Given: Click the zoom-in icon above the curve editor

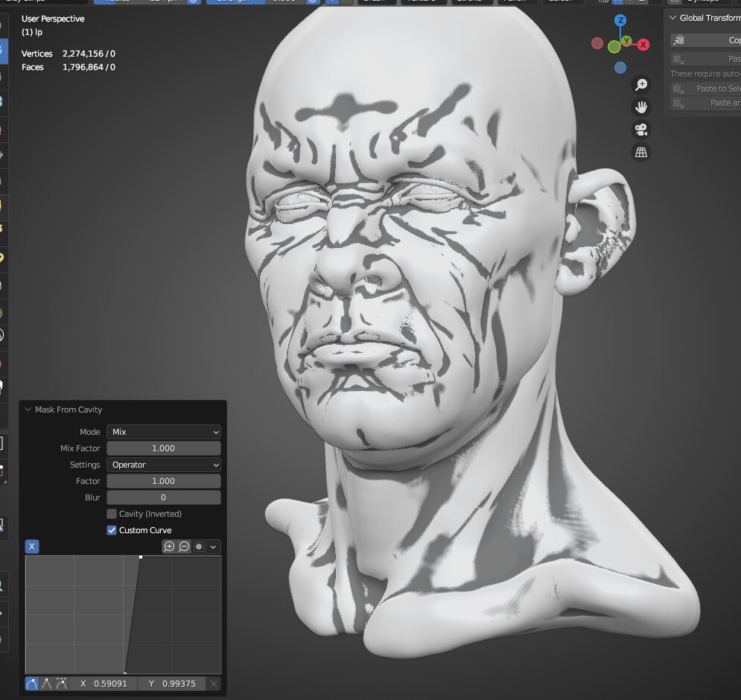Looking at the screenshot, I should (x=169, y=547).
